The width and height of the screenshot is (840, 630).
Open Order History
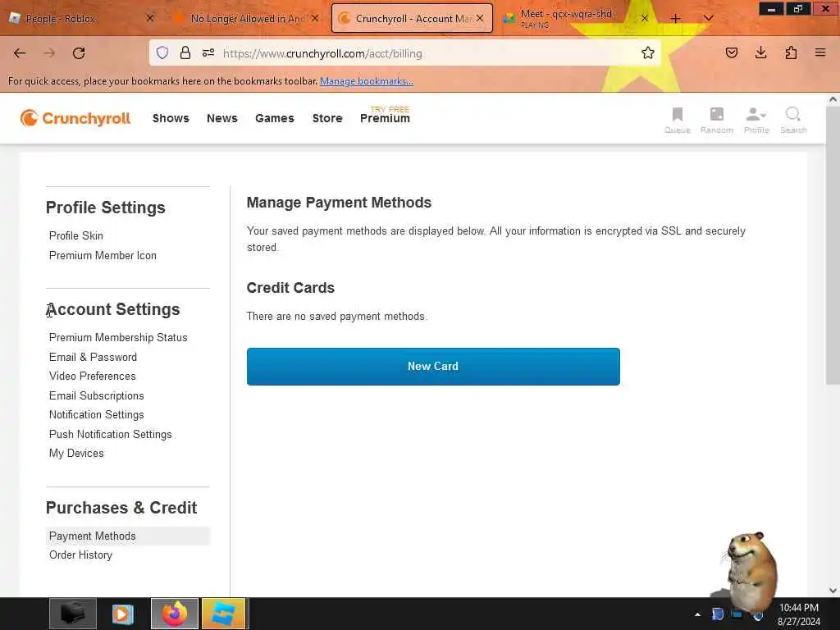tap(81, 555)
